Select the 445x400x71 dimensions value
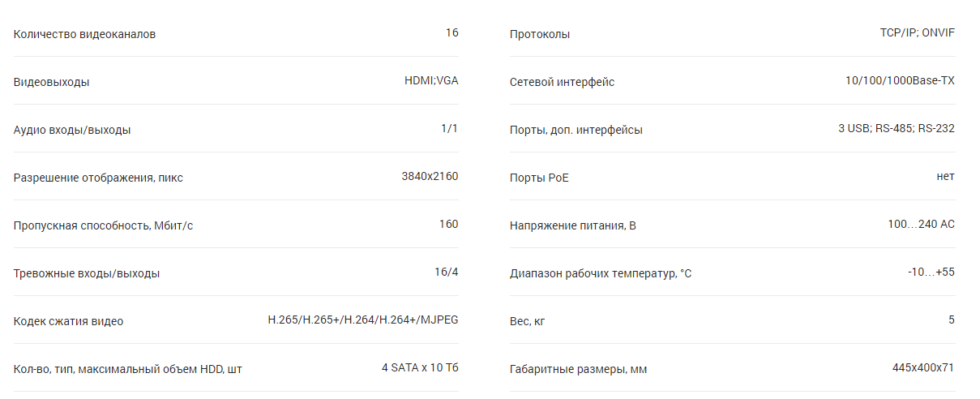 pos(923,367)
